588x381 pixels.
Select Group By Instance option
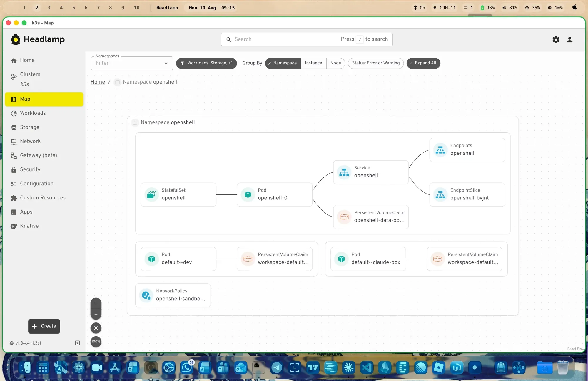[x=313, y=63]
